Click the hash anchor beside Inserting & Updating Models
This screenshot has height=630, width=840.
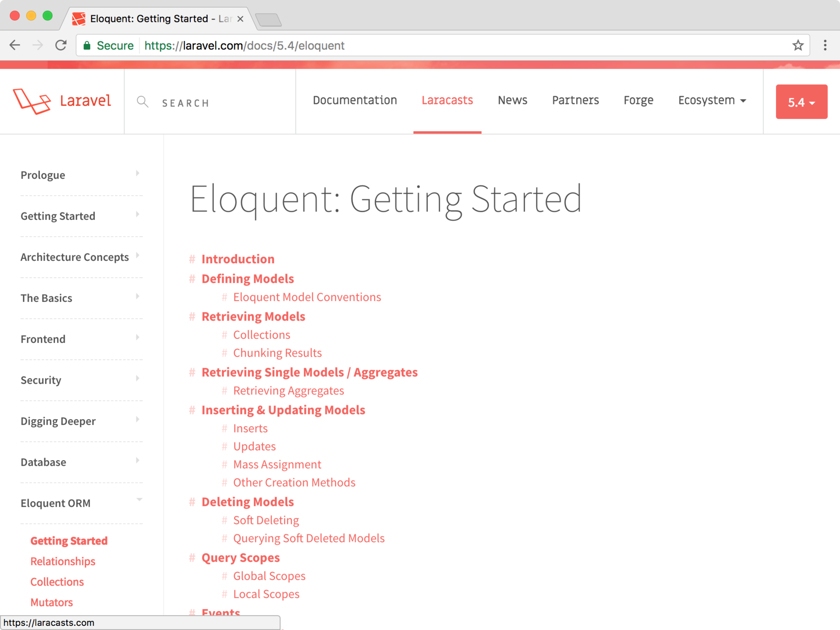click(x=192, y=410)
